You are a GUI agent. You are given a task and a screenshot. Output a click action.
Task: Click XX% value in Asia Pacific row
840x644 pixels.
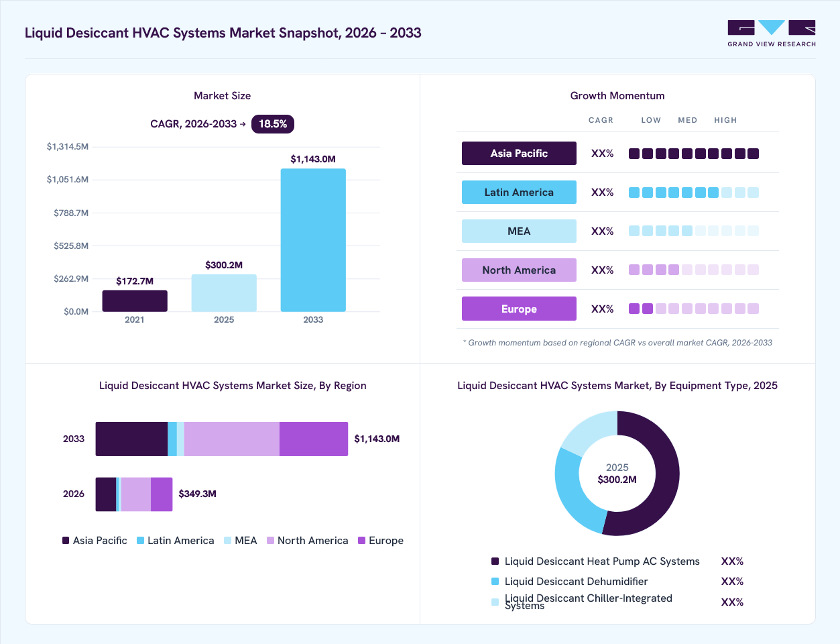tap(603, 154)
